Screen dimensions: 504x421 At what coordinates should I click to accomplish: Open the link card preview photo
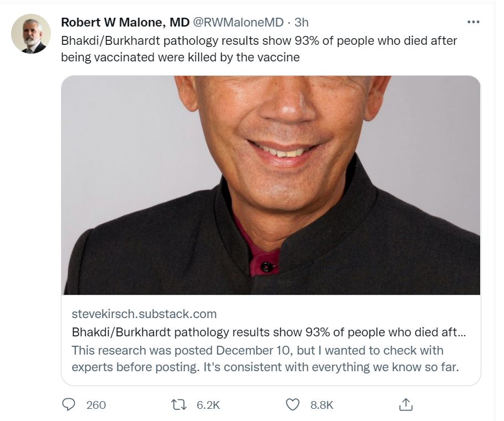pyautogui.click(x=271, y=185)
